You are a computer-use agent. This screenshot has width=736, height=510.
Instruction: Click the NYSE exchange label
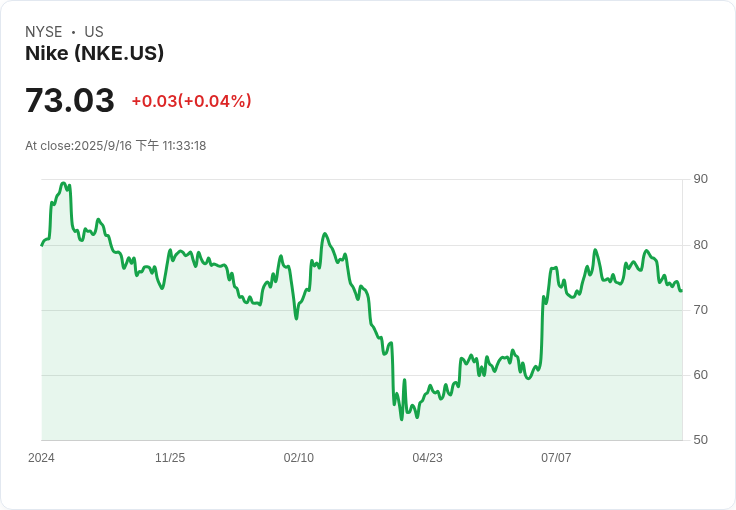coord(44,32)
